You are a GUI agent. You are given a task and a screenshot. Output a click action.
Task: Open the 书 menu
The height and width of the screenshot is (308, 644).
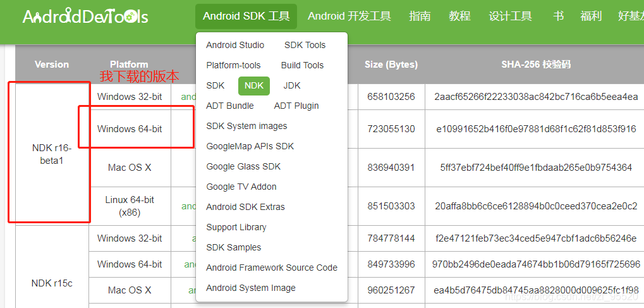pos(558,16)
